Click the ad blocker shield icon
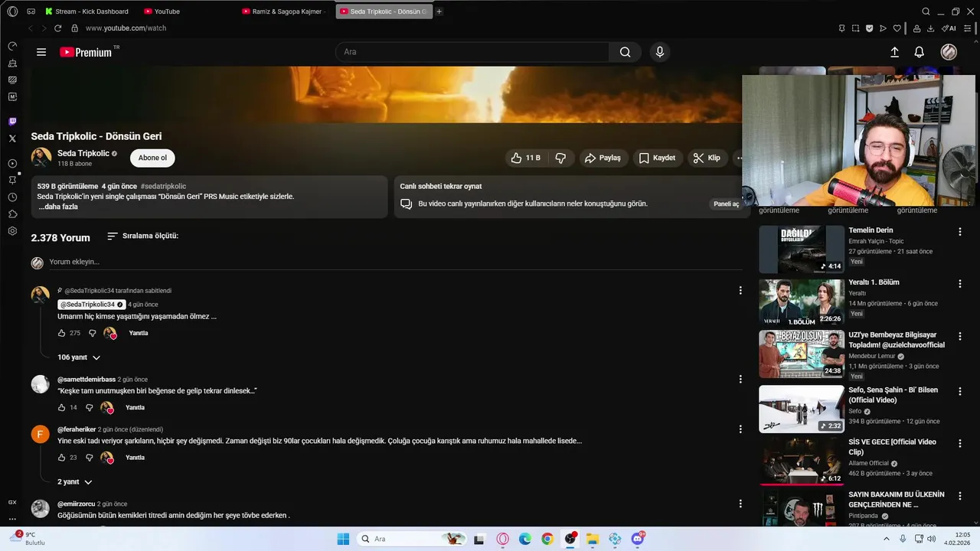The width and height of the screenshot is (980, 551). 870,28
